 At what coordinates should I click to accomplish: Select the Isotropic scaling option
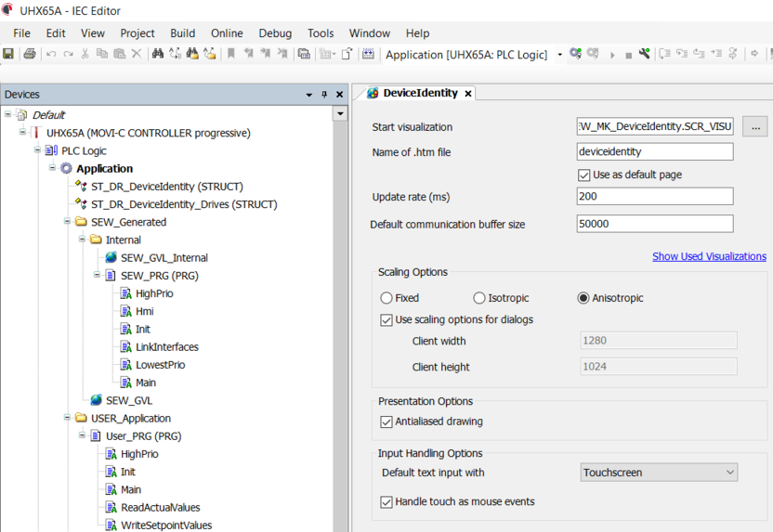479,298
